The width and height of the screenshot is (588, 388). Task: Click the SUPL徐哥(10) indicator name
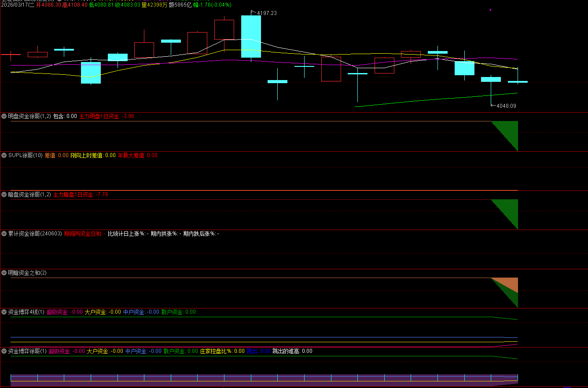click(x=26, y=155)
